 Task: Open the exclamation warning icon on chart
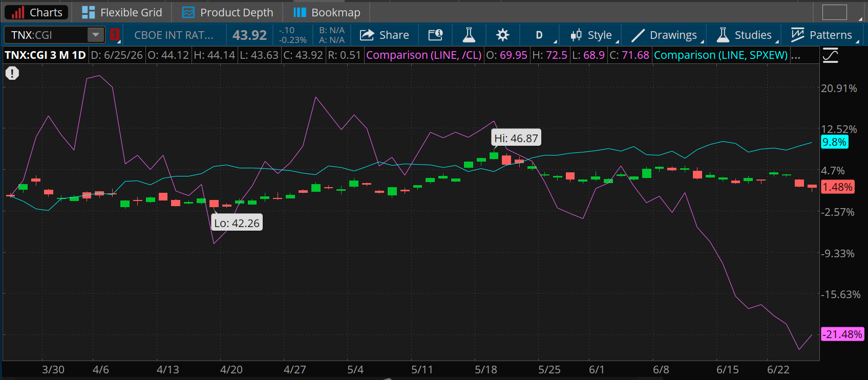(x=12, y=73)
